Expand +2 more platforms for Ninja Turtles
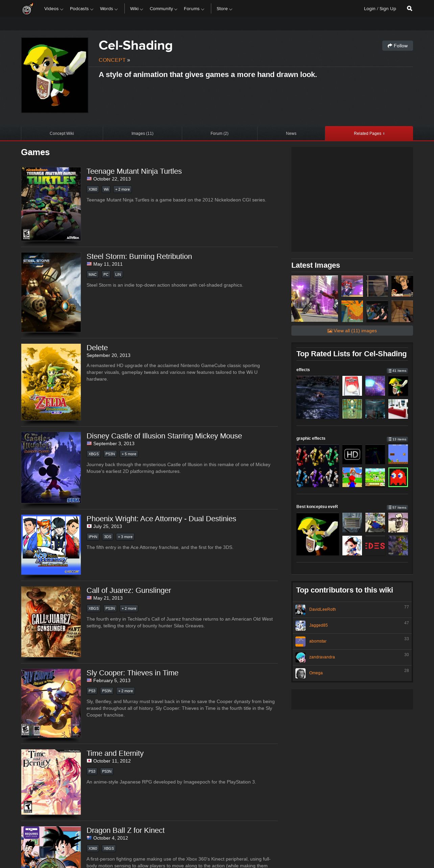Viewport: 434px width, 868px height. coord(122,189)
